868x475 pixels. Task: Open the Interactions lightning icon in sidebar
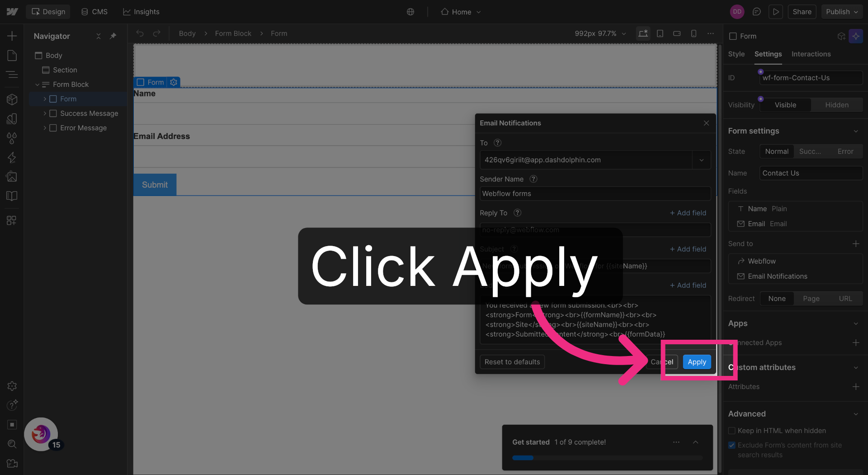tap(12, 157)
